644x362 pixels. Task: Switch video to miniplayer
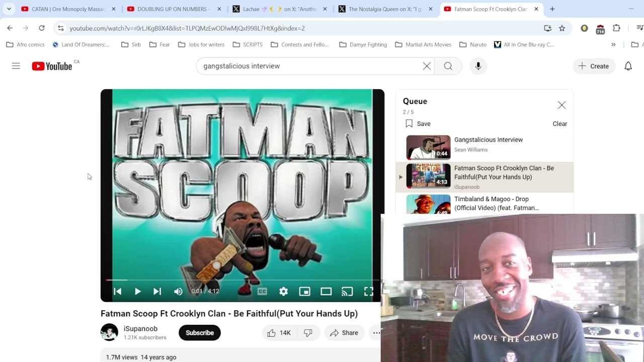[x=304, y=291]
